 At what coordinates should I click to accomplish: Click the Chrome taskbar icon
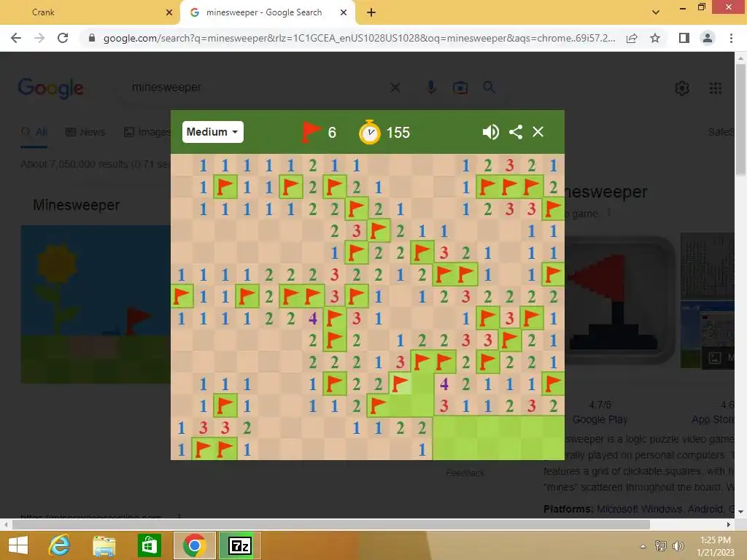coord(194,545)
